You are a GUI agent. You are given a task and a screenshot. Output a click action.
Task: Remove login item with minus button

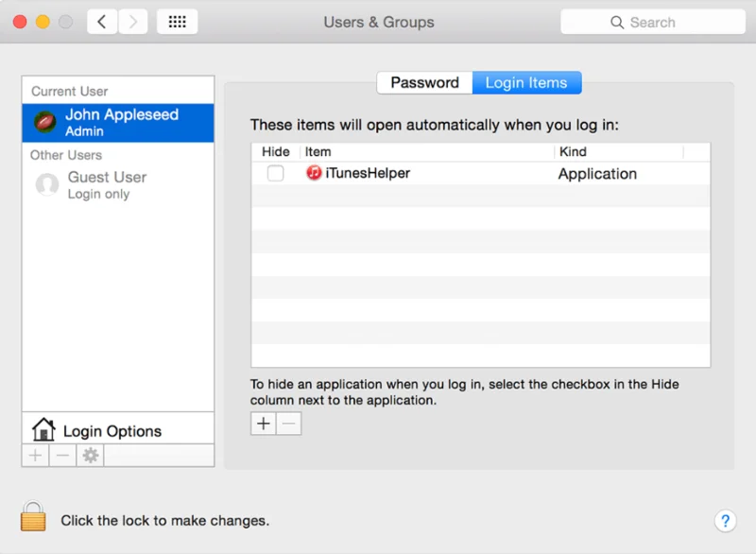[289, 424]
